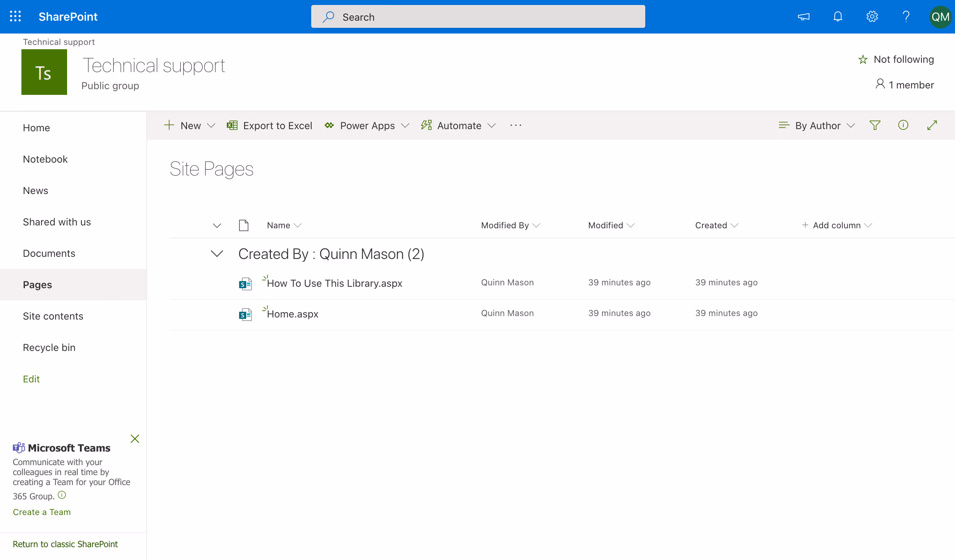Viewport: 955px width, 560px height.
Task: Open the details pane info icon
Action: [x=903, y=126]
